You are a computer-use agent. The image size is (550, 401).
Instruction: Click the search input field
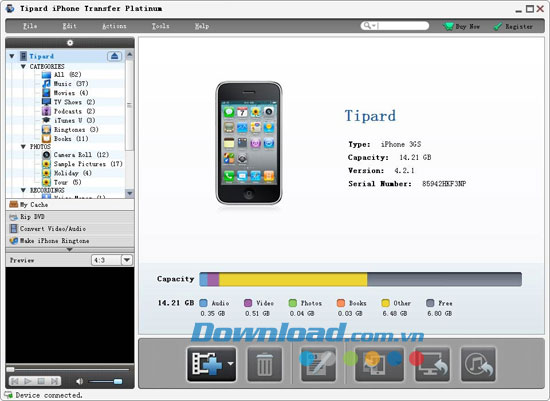[x=403, y=26]
